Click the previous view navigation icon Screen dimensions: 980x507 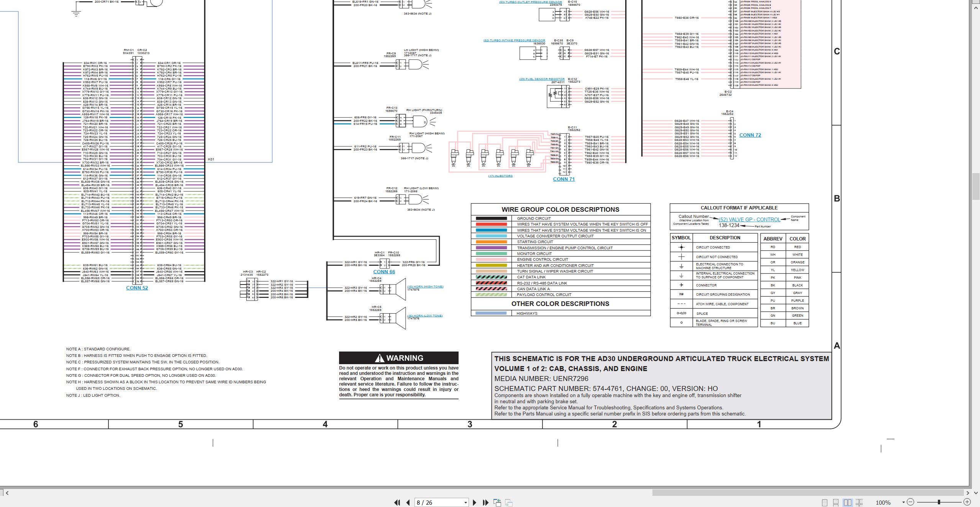[497, 502]
